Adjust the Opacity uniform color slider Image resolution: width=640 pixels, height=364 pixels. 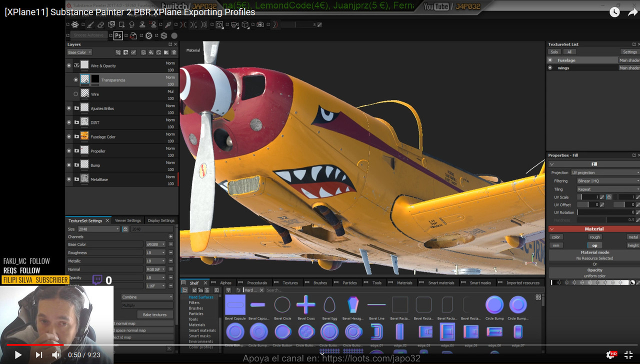(590, 282)
